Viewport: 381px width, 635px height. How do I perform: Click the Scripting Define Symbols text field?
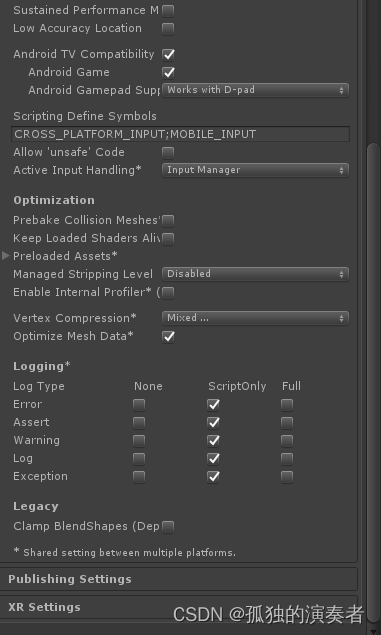[x=181, y=134]
